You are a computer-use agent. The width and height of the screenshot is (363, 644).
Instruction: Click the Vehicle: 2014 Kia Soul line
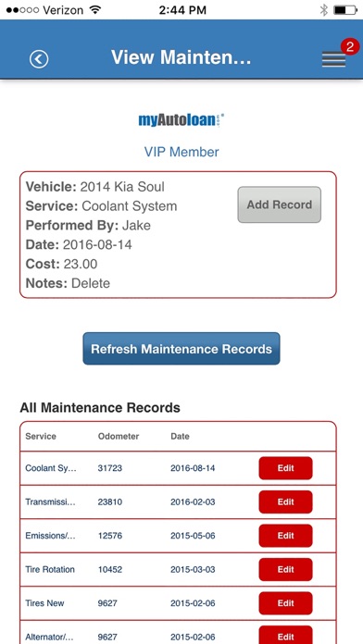95,187
